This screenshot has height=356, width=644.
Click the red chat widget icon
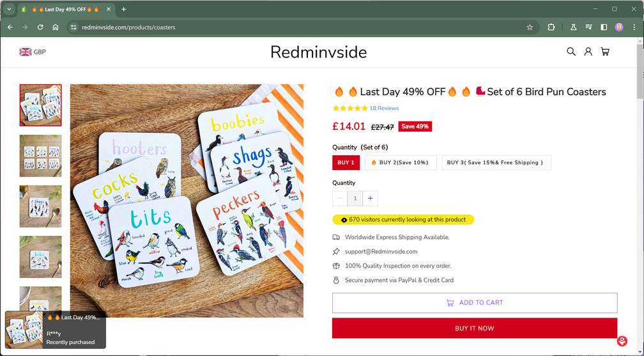(622, 341)
